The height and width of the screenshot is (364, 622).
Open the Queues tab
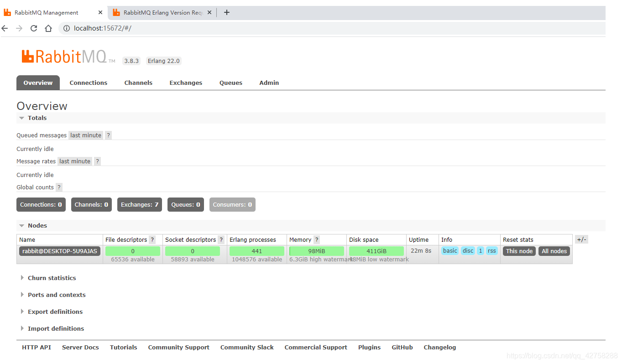click(x=231, y=83)
